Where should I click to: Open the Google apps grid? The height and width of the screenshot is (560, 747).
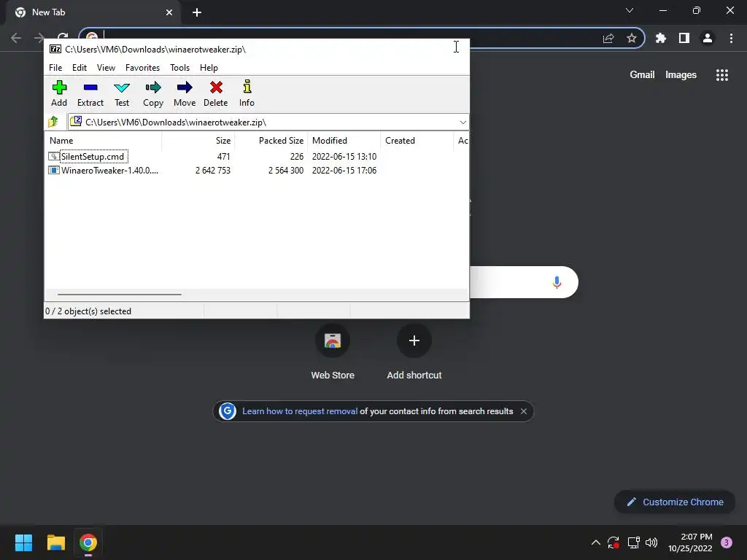(722, 75)
